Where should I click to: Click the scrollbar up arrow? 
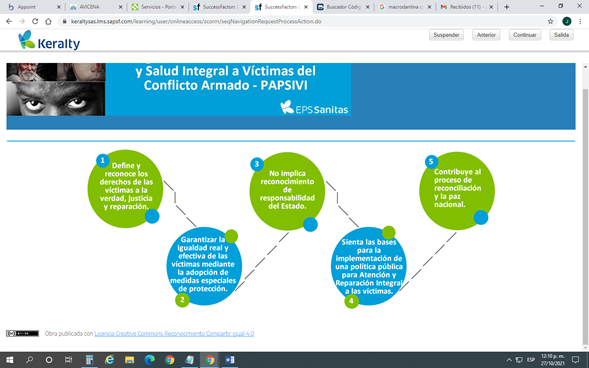(585, 66)
